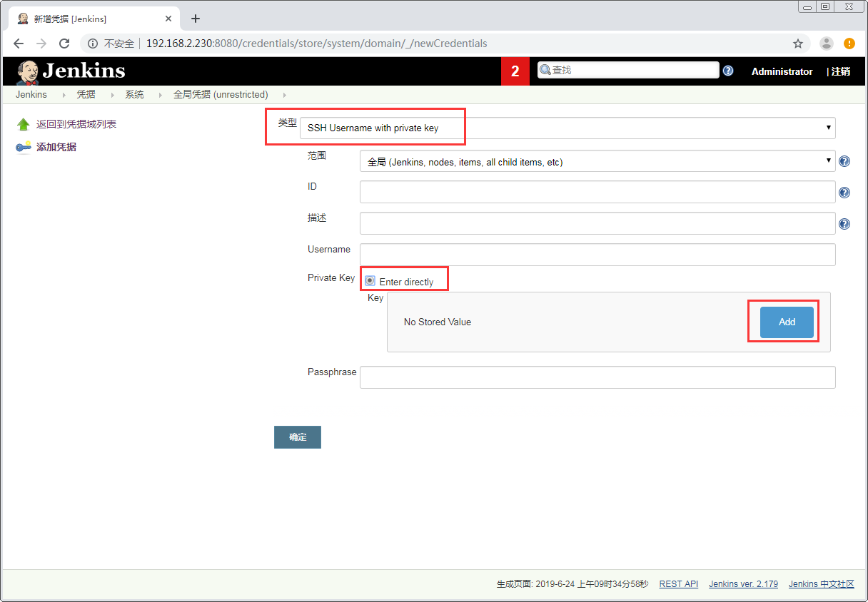Focus the 查找 search box

628,70
